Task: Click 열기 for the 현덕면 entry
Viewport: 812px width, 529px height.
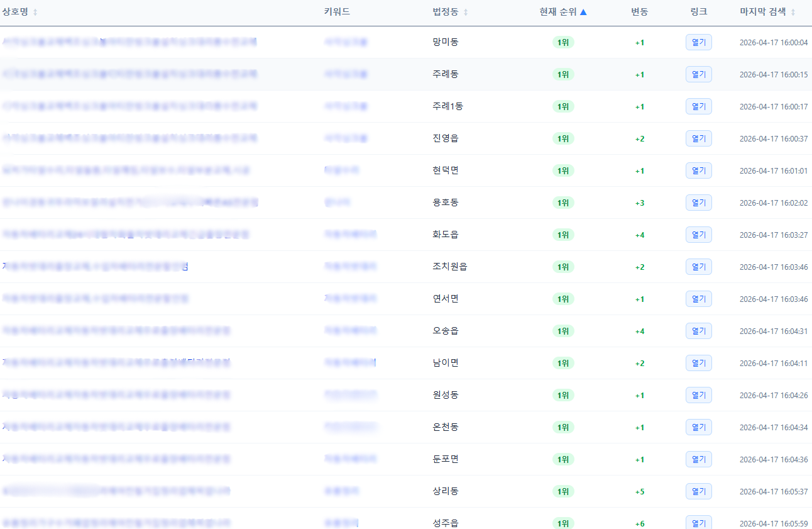Action: pos(698,170)
